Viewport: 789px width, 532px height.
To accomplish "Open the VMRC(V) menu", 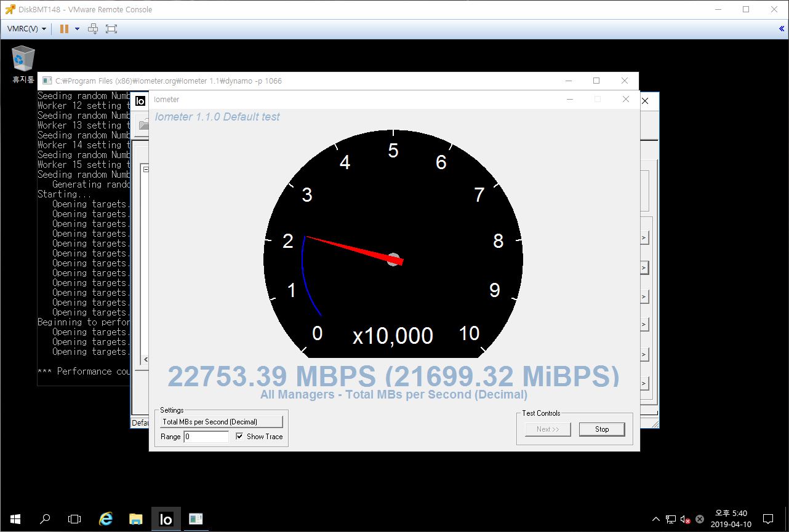I will click(x=26, y=29).
